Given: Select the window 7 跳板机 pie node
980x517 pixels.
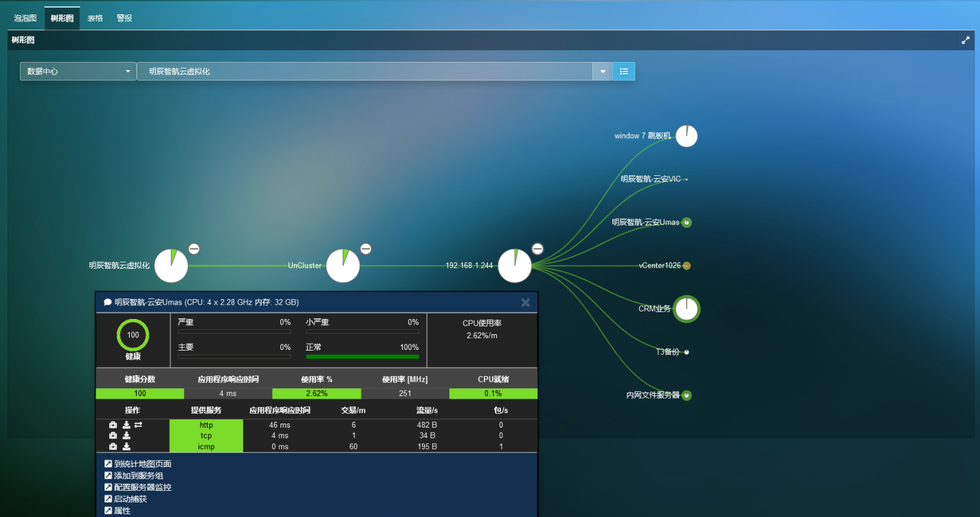Looking at the screenshot, I should pos(687,136).
